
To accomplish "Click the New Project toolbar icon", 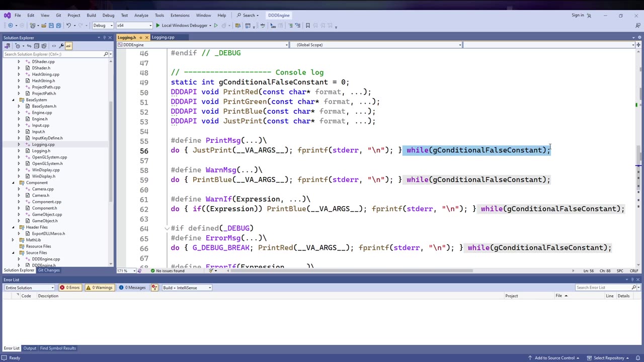I will pyautogui.click(x=32, y=25).
